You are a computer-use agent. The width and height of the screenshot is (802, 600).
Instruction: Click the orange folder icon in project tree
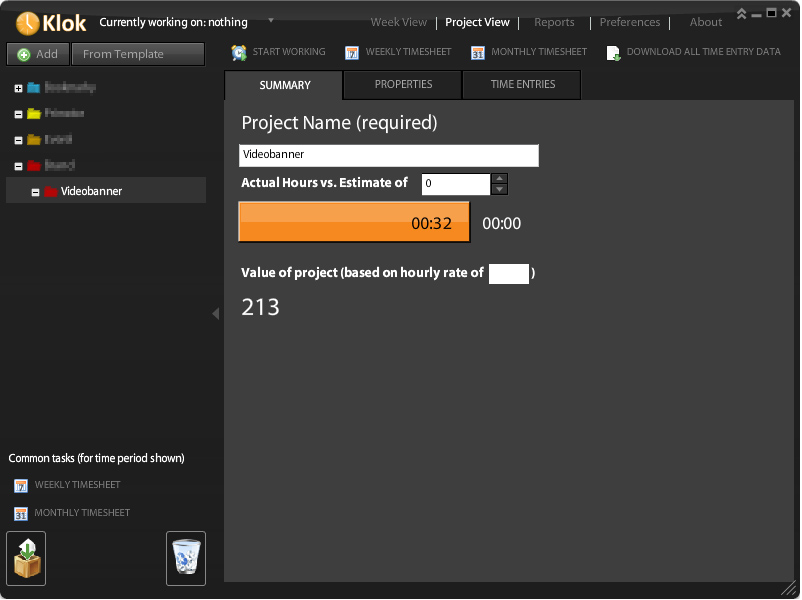tap(34, 139)
